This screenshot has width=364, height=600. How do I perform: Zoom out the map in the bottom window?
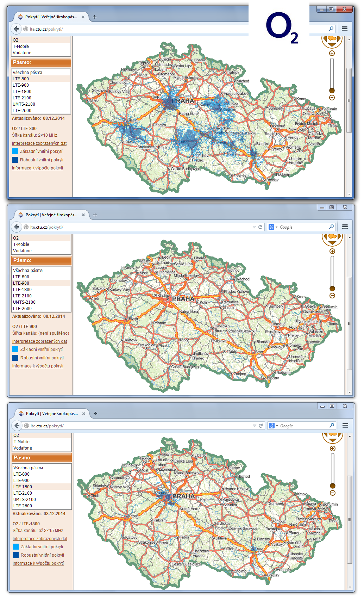coord(332,493)
